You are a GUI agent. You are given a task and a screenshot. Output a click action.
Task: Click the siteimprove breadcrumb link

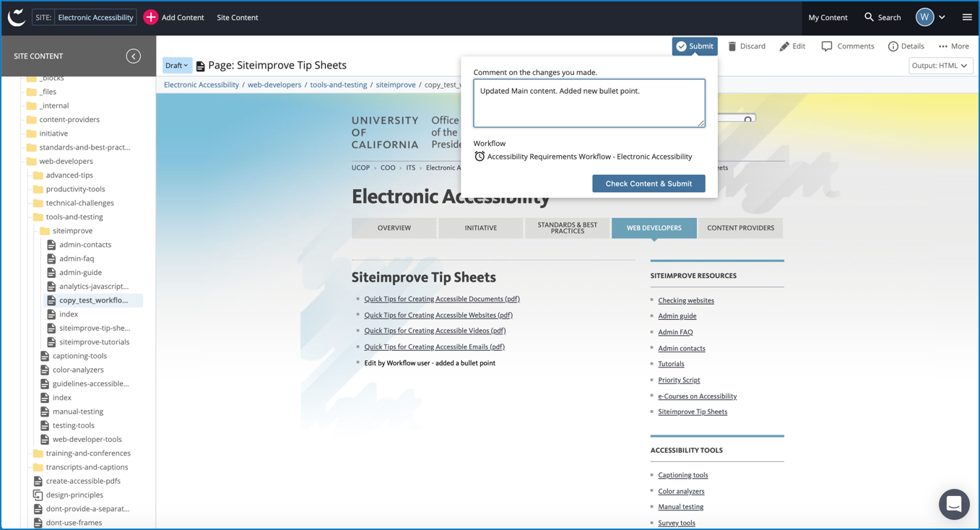[396, 85]
